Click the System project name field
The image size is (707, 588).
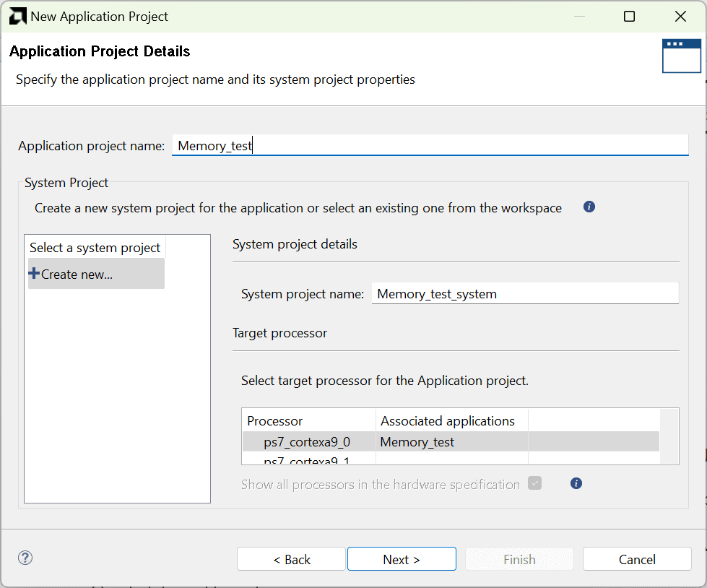click(525, 294)
